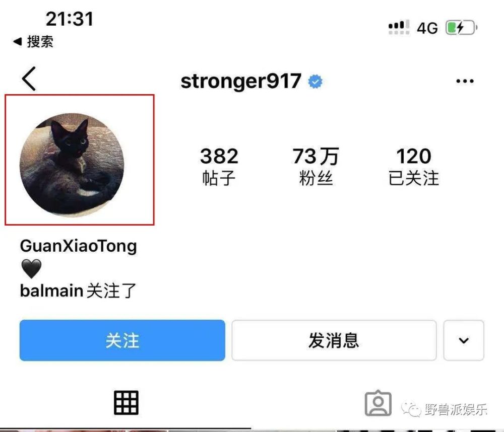View the 382 帖子 posts count
Image resolution: width=504 pixels, height=432 pixels.
click(219, 166)
